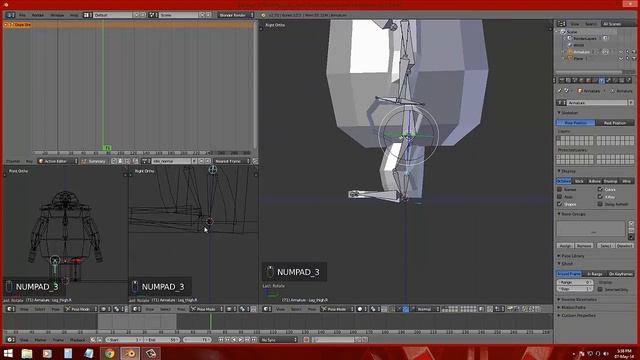
Task: Toggle the Colors checkbox in the Display panel
Action: point(600,189)
